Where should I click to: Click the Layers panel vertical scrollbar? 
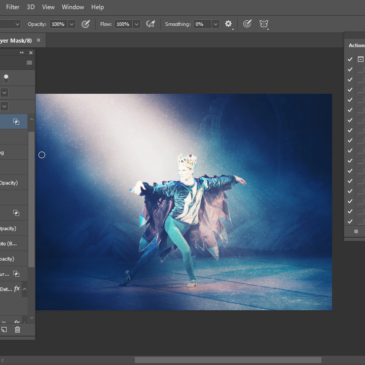click(31, 199)
